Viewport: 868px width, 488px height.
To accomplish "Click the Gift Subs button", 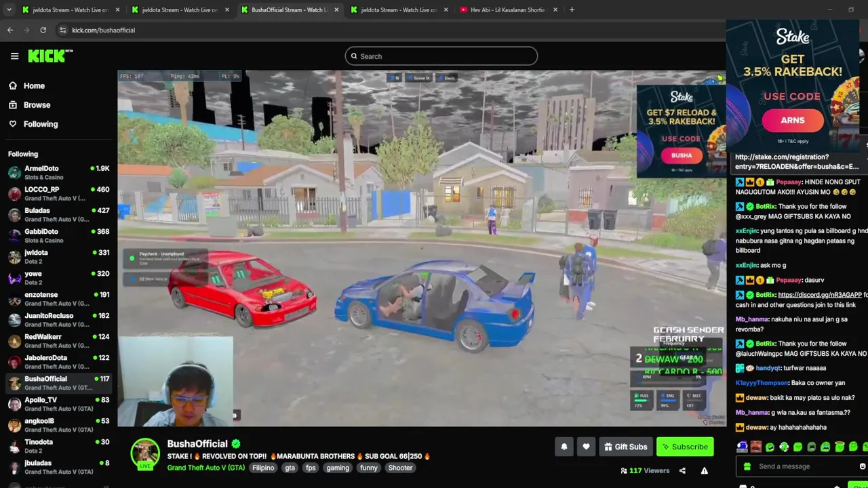I will 625,447.
